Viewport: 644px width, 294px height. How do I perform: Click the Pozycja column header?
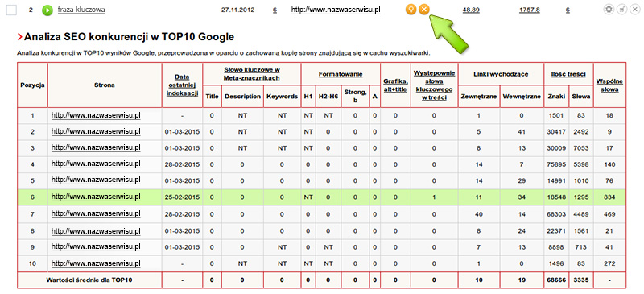pos(32,85)
